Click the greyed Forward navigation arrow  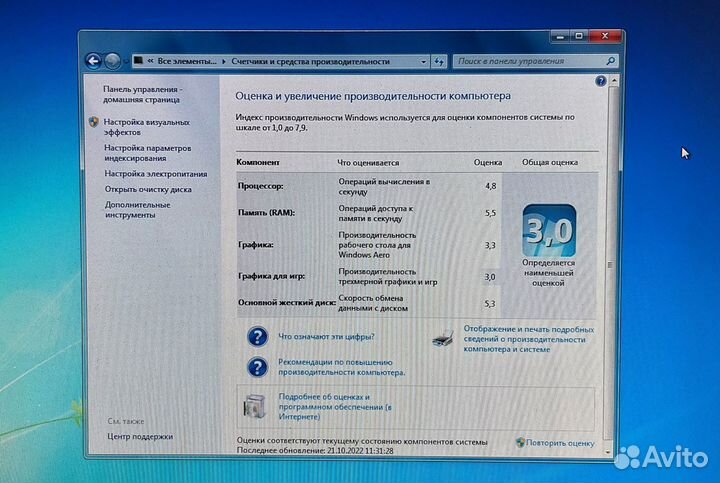(x=112, y=61)
